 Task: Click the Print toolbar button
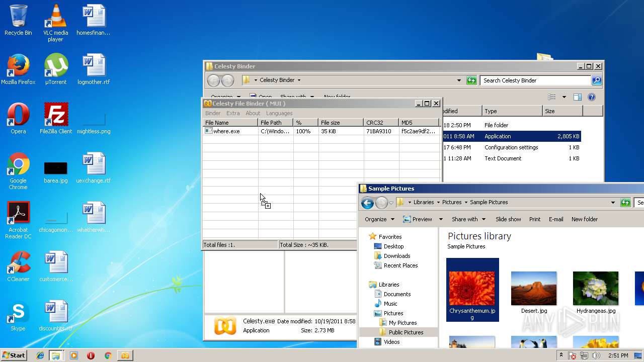535,219
